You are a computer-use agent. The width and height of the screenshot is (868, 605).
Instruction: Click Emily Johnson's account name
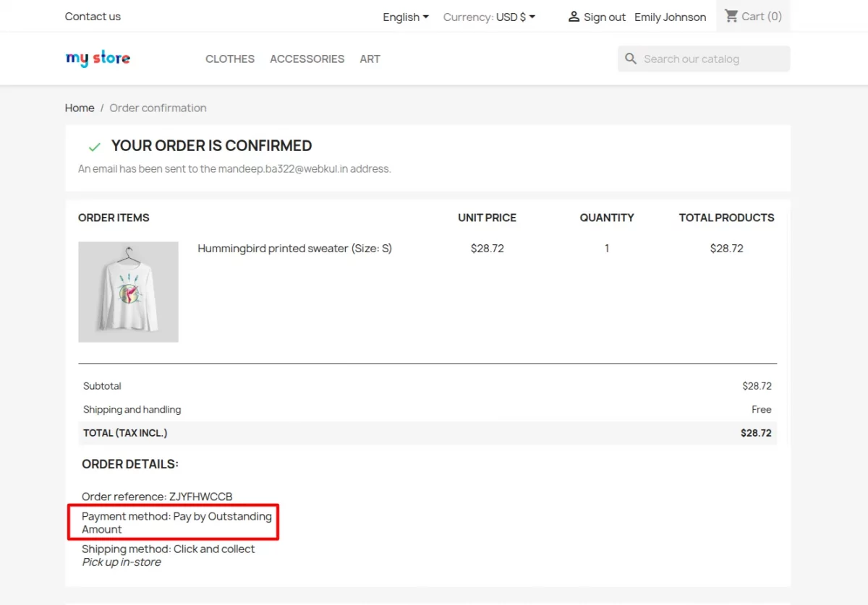pyautogui.click(x=670, y=16)
